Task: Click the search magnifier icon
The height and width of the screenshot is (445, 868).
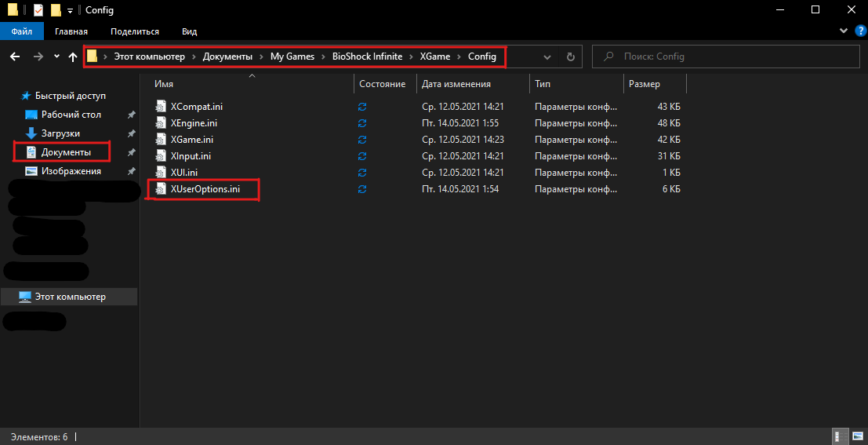Action: 608,57
